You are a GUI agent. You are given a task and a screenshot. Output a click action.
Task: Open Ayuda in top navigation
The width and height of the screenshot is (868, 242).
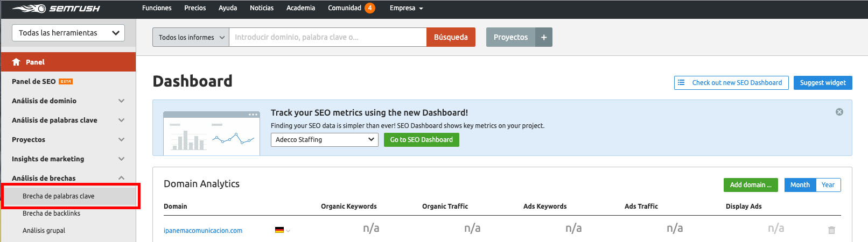pyautogui.click(x=228, y=8)
